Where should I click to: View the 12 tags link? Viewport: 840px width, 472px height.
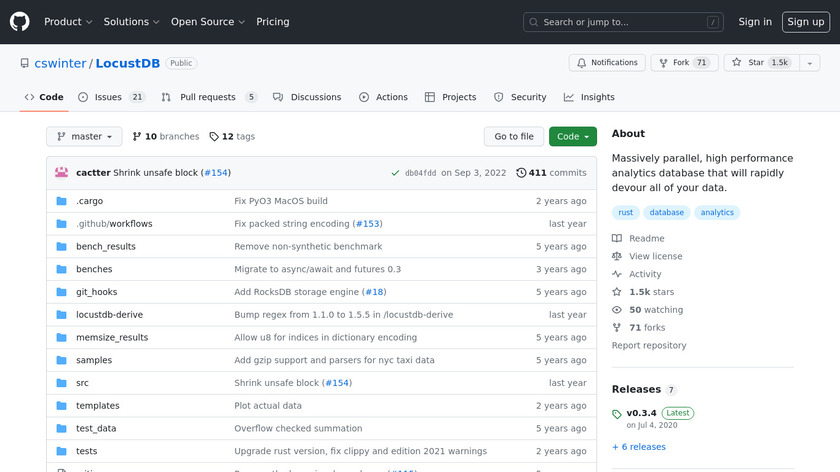pyautogui.click(x=232, y=137)
